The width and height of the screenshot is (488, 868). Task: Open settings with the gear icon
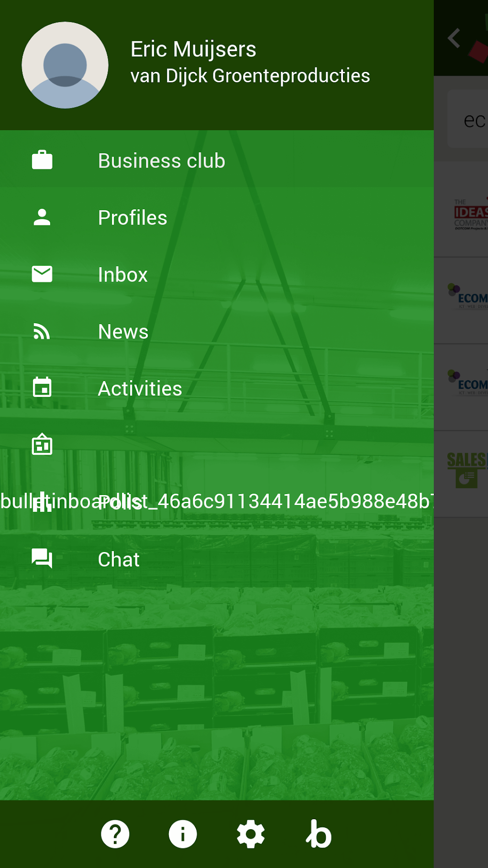[x=251, y=834]
